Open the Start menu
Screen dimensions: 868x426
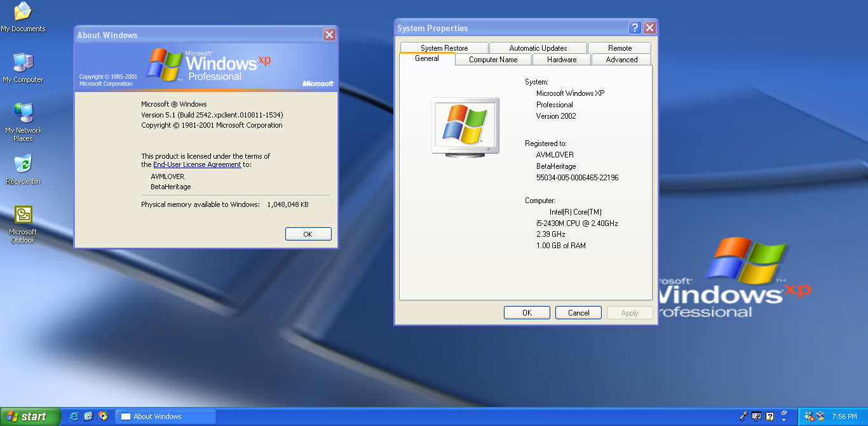[30, 416]
